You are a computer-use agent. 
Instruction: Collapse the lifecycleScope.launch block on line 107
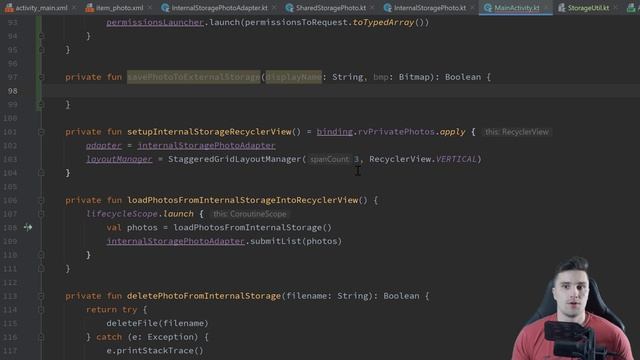[x=41, y=214]
